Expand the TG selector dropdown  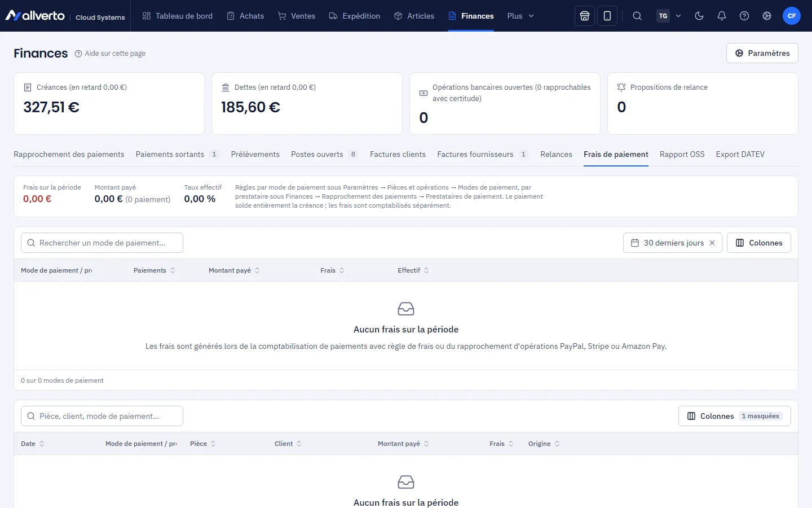pyautogui.click(x=669, y=16)
